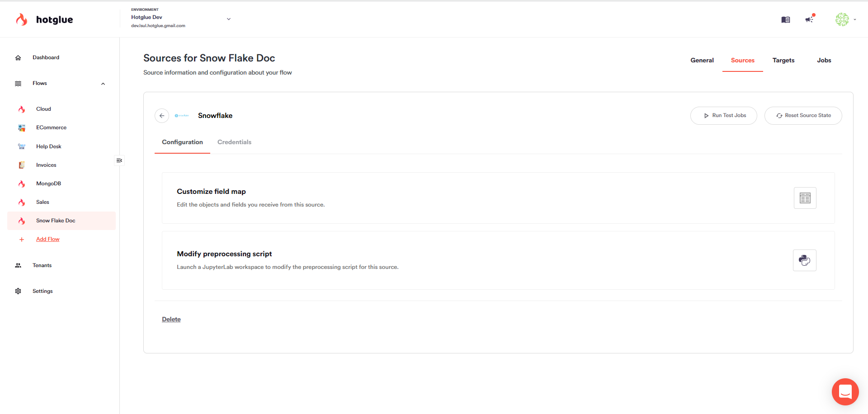This screenshot has height=414, width=868.
Task: Click the Add Flow link
Action: (48, 239)
